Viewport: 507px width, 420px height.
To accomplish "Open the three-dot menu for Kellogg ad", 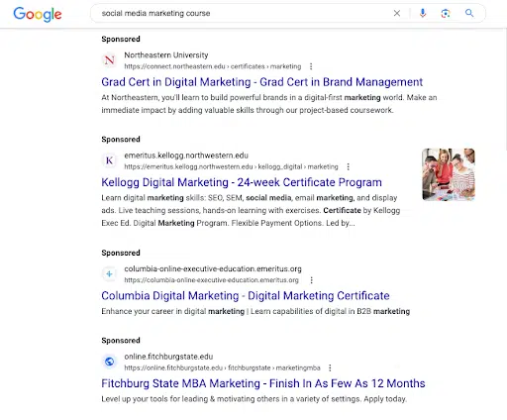I will 348,166.
